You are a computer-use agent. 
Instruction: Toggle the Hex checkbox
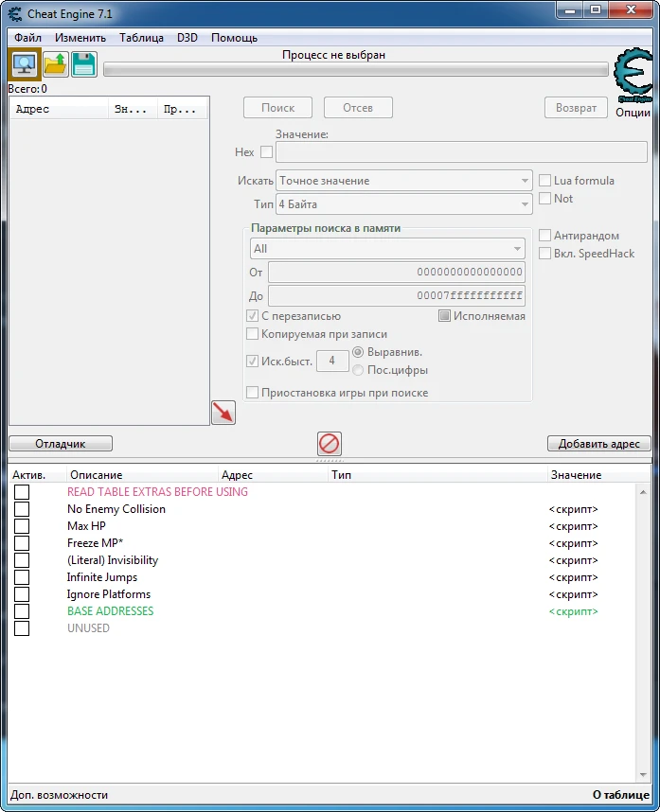[x=266, y=151]
